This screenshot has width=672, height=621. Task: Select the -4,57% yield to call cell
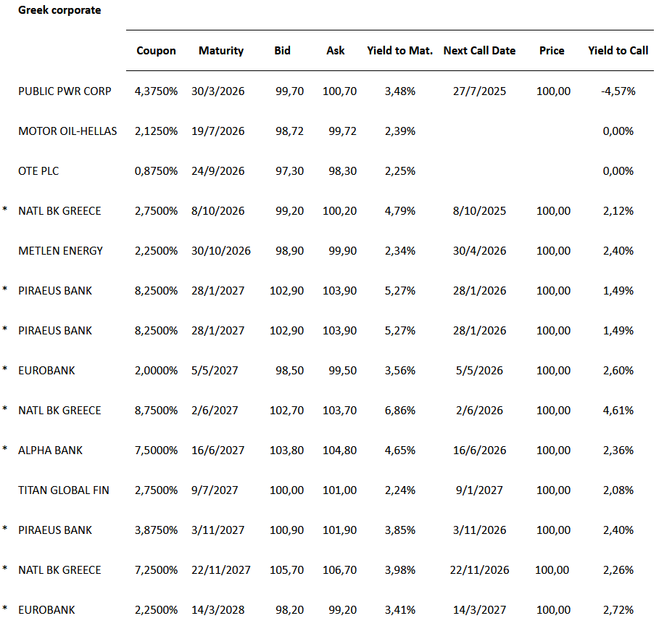(x=618, y=91)
